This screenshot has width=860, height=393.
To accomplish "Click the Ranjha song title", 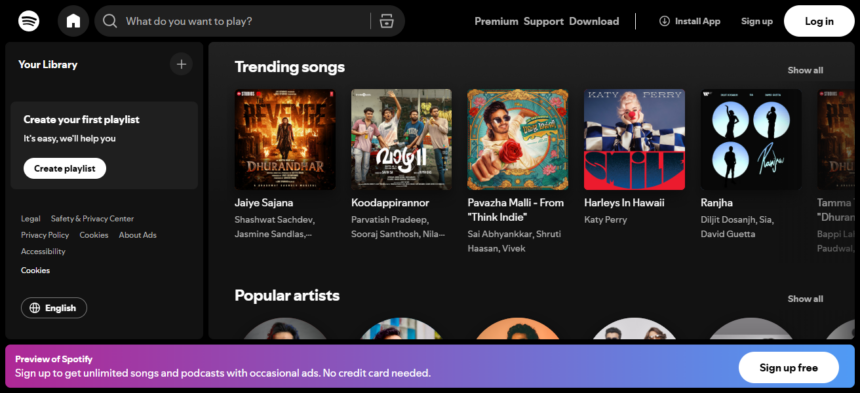I will point(716,203).
